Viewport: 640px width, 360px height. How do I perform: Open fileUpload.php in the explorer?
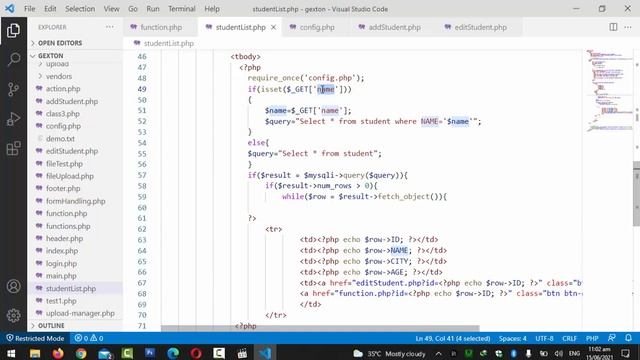(x=70, y=176)
